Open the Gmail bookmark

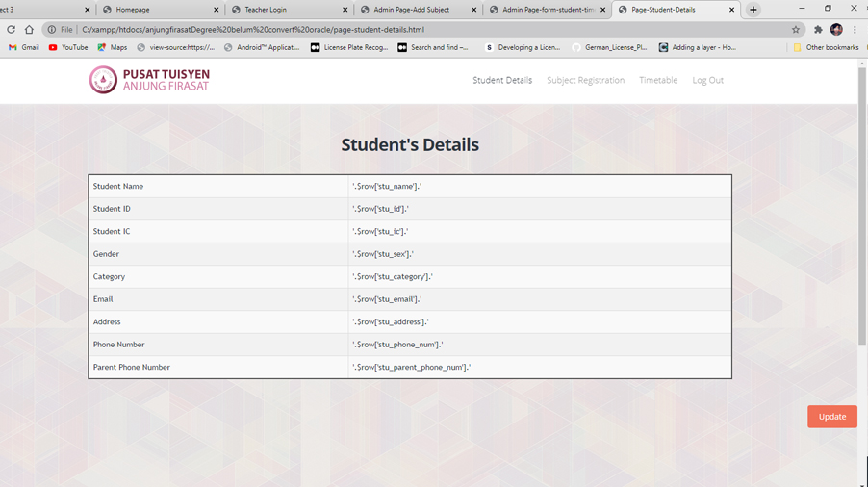[x=24, y=47]
